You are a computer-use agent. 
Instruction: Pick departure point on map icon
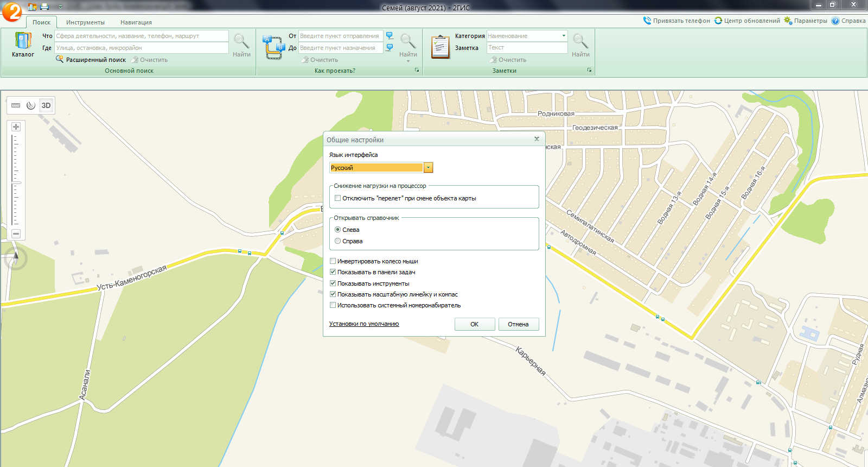[x=390, y=36]
